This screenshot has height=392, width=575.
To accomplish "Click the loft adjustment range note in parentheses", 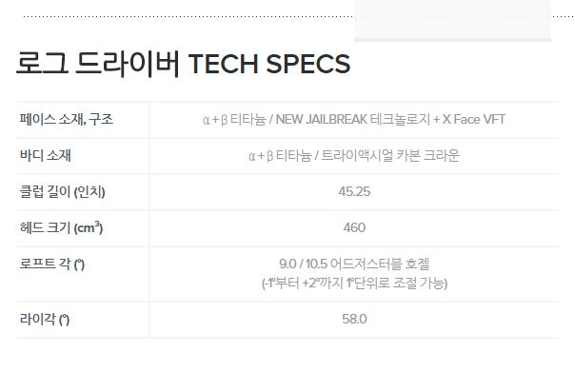I will [x=354, y=283].
